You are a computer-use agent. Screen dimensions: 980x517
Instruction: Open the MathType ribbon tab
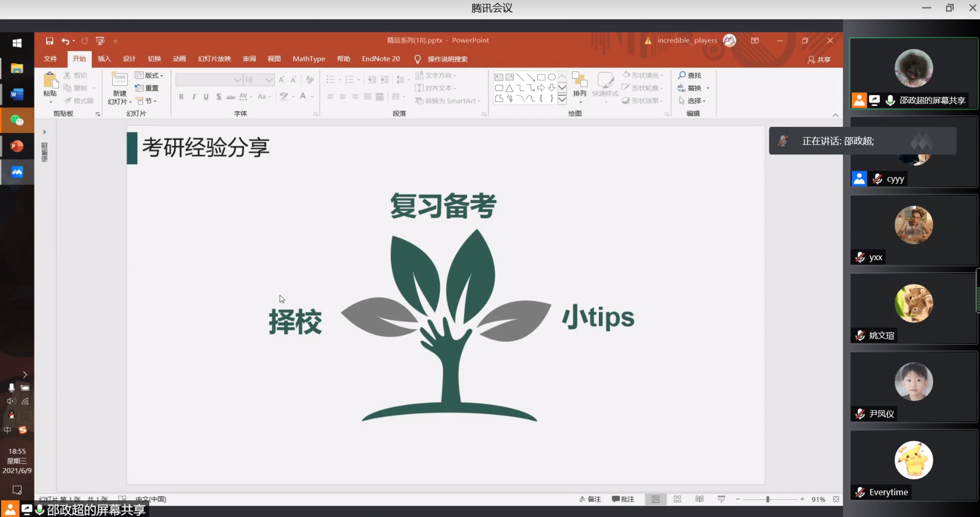pos(309,59)
